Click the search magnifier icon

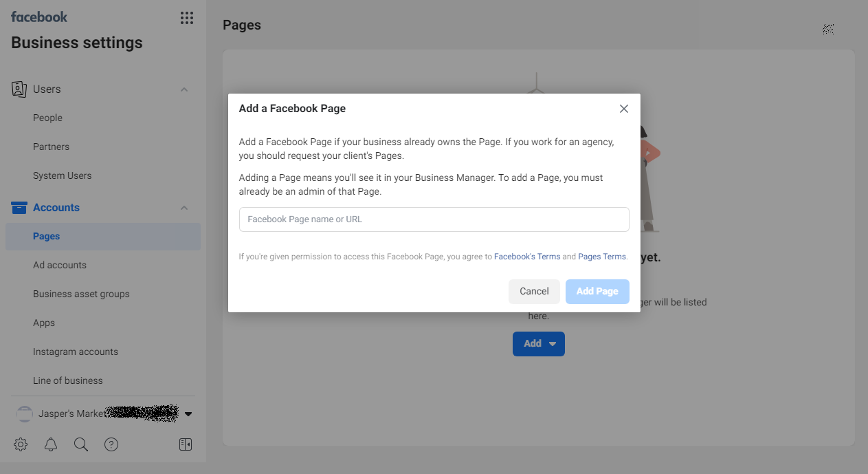click(x=81, y=444)
